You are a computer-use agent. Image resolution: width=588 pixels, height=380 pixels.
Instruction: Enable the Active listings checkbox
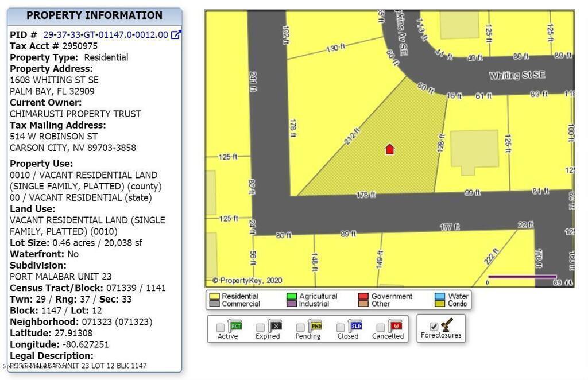click(220, 328)
